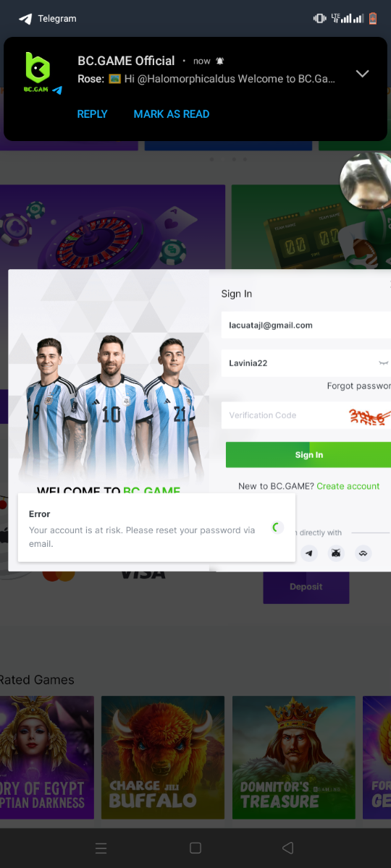391x868 pixels.
Task: Expand the BC.GAME Telegram notification
Action: pos(363,74)
